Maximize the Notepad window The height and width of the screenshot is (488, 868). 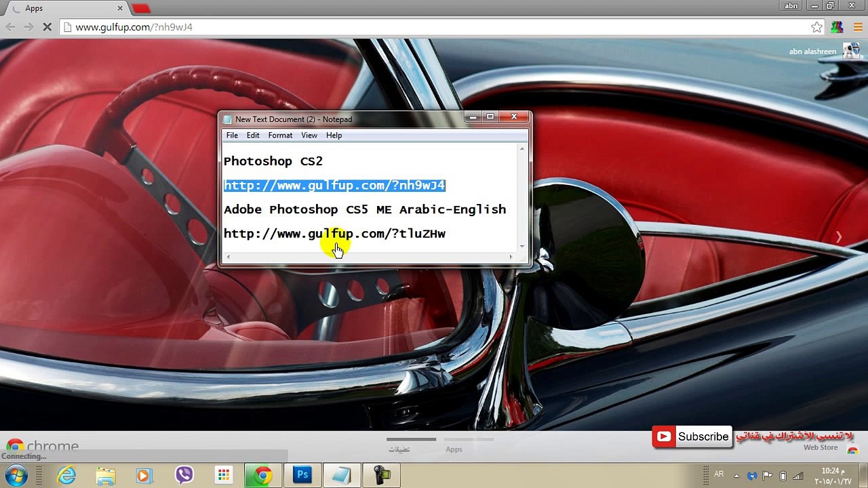[x=490, y=117]
